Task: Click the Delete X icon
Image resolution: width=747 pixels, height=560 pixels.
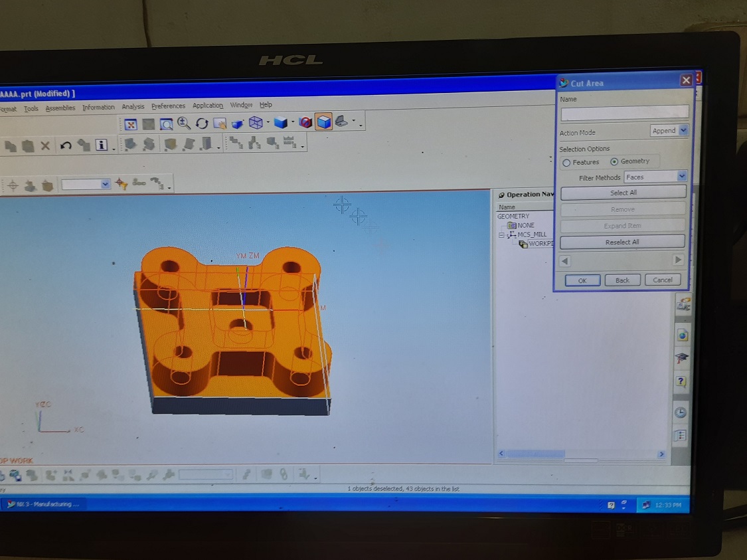Action: (45, 145)
